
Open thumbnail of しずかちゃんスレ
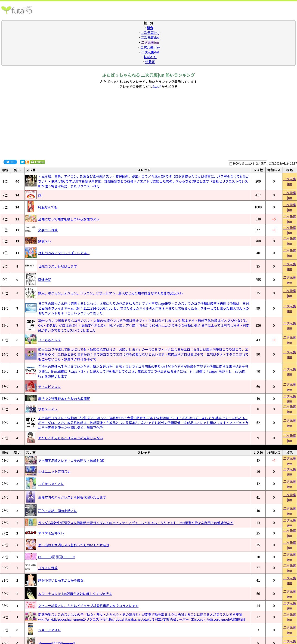31,483
